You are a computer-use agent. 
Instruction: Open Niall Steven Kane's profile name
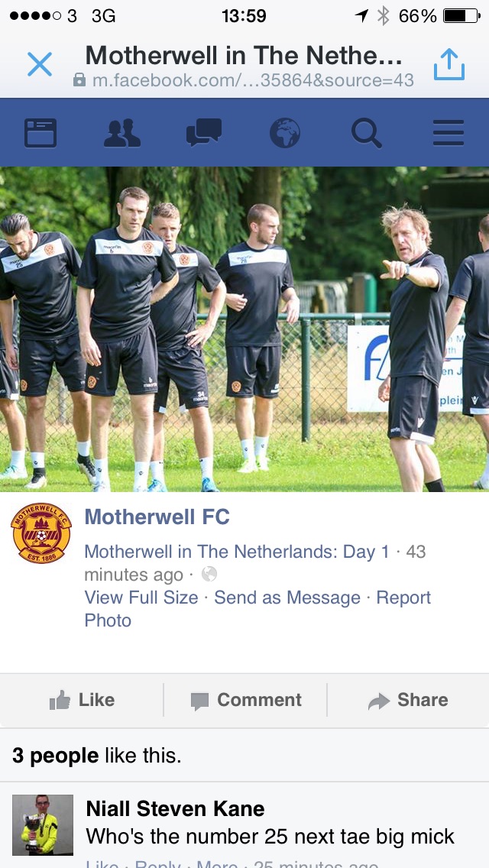tap(175, 808)
